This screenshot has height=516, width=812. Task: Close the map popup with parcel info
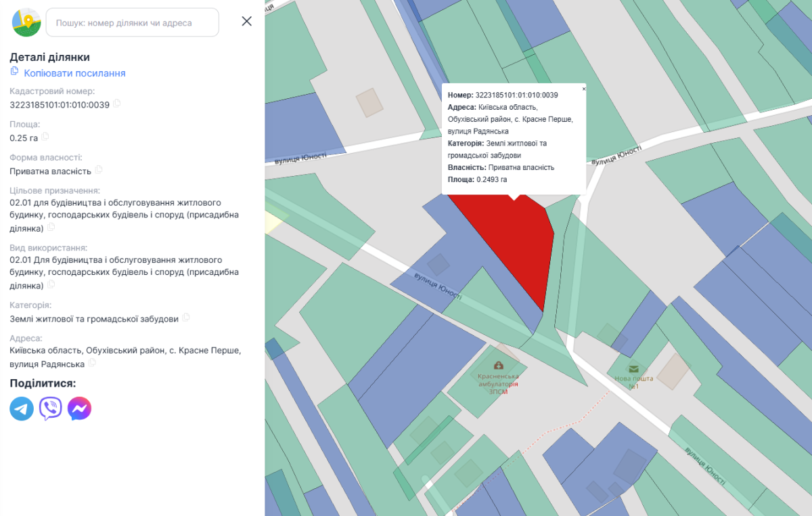point(583,89)
